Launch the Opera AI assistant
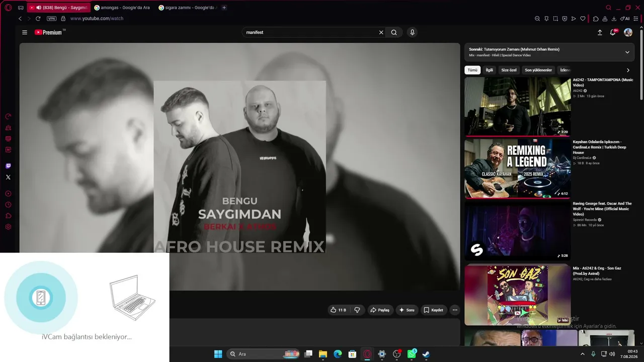 pos(625,19)
